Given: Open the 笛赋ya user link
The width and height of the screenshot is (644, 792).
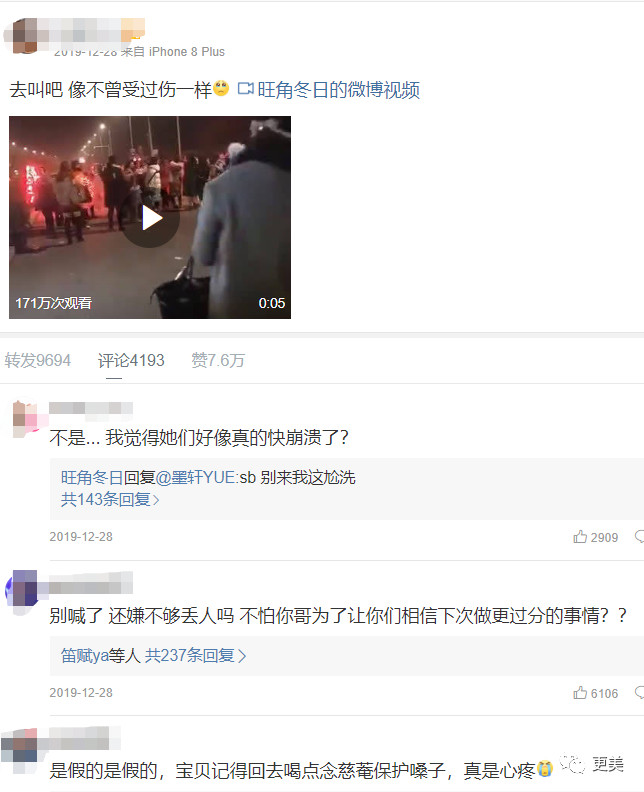Looking at the screenshot, I should pyautogui.click(x=85, y=656).
